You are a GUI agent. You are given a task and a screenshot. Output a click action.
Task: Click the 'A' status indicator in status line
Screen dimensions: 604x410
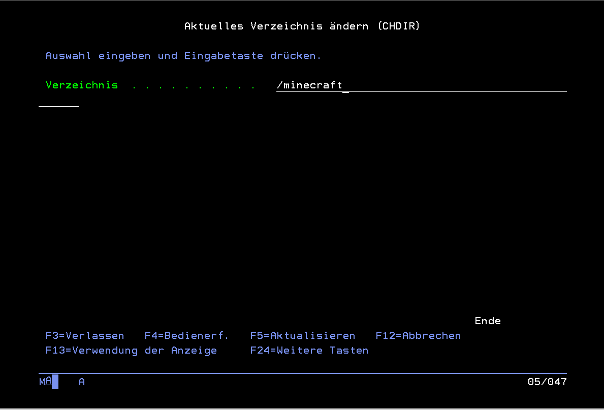pyautogui.click(x=82, y=382)
